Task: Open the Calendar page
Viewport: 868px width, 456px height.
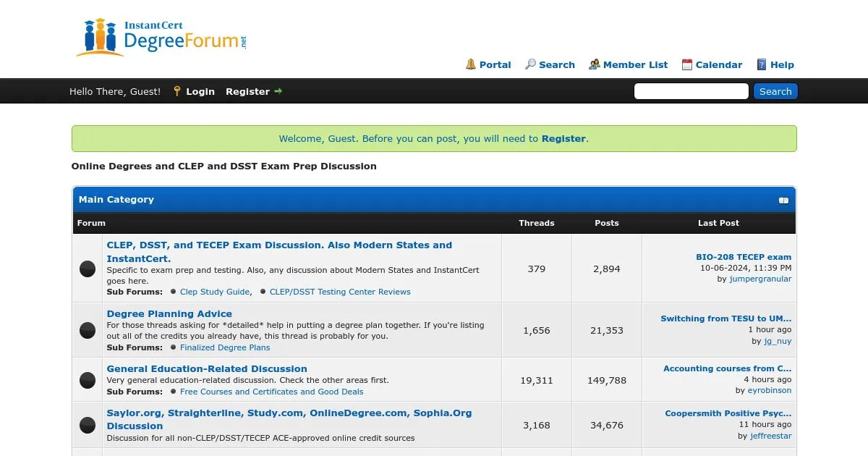Action: tap(719, 64)
